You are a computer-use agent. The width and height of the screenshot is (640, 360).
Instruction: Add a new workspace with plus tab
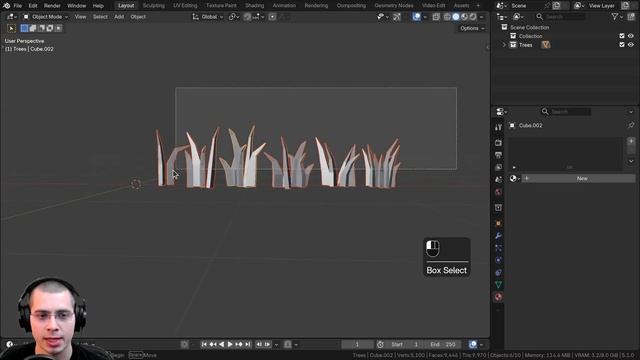478,6
